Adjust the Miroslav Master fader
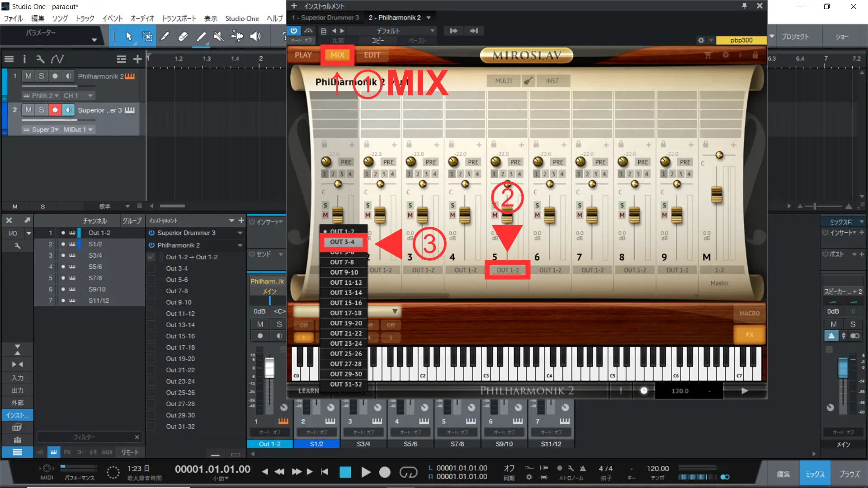Viewport: 868px width, 488px height. click(717, 194)
